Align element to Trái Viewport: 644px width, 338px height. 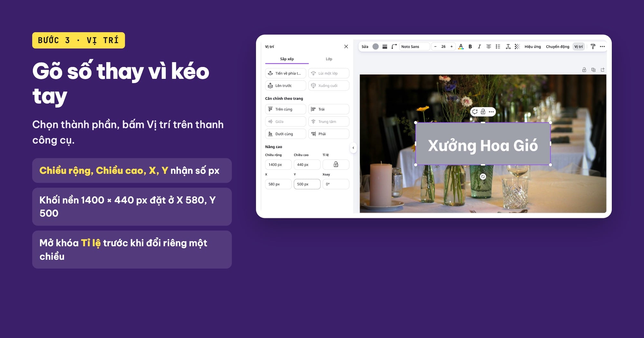point(329,109)
